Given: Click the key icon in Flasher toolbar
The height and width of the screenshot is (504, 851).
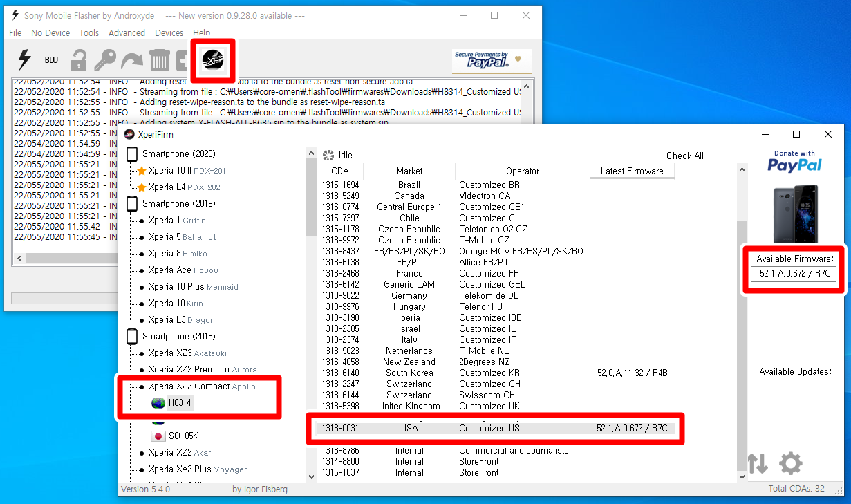Looking at the screenshot, I should click(x=105, y=60).
